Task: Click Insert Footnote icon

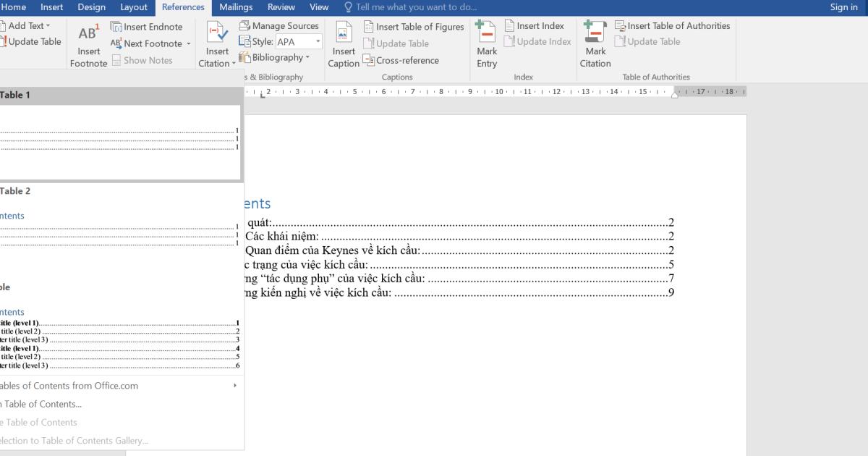Action: point(89,45)
